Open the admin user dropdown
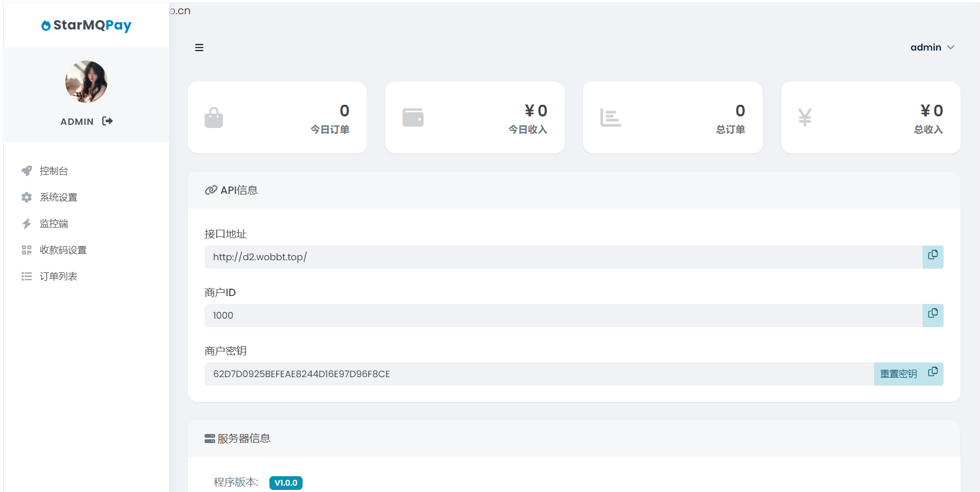The width and height of the screenshot is (980, 492). click(x=932, y=47)
